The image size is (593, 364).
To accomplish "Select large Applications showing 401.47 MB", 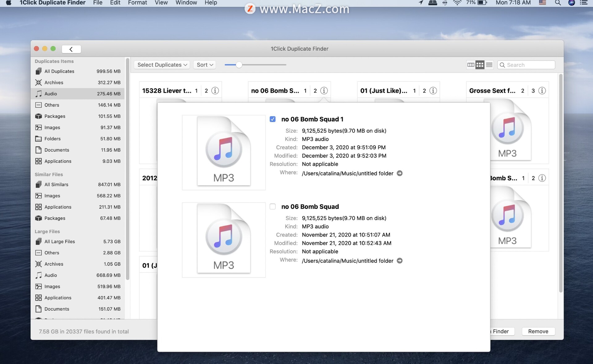I will (x=78, y=298).
